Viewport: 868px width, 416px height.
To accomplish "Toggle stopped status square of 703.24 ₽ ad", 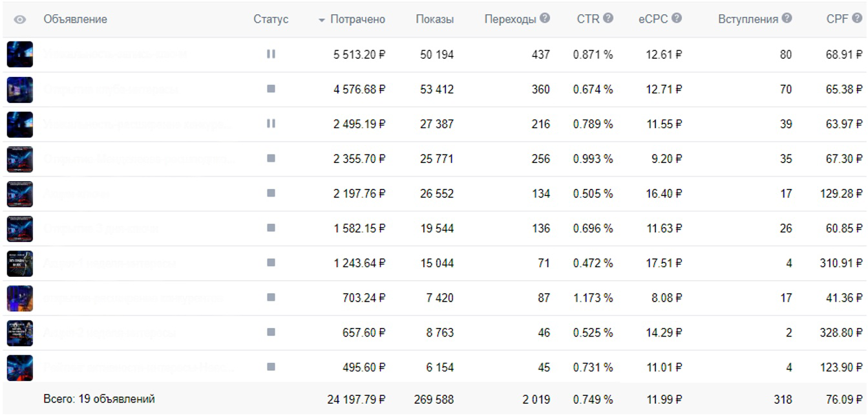I will 271,298.
